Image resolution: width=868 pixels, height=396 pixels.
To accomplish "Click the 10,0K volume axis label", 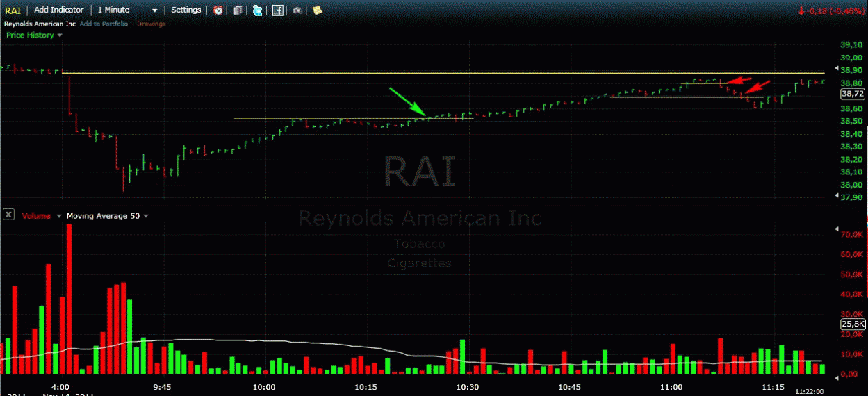I will click(x=851, y=354).
